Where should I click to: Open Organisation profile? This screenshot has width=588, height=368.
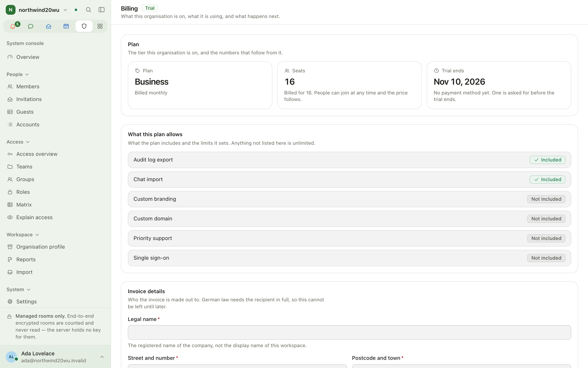pos(55,247)
